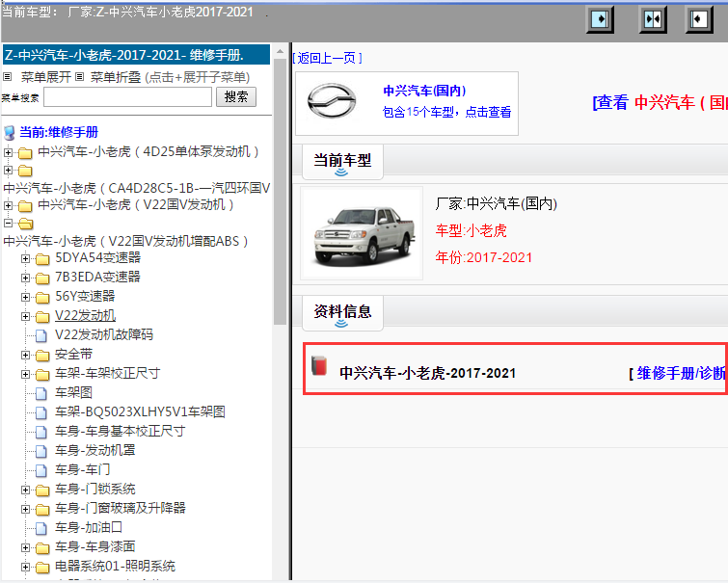Click the 菜单折叠 collapse-all icon
This screenshot has width=728, height=583.
click(x=80, y=76)
